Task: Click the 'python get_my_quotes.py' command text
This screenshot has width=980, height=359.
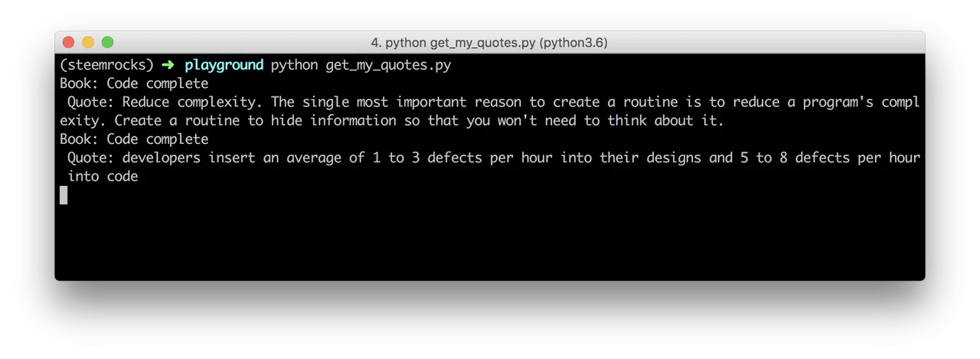Action: 361,65
